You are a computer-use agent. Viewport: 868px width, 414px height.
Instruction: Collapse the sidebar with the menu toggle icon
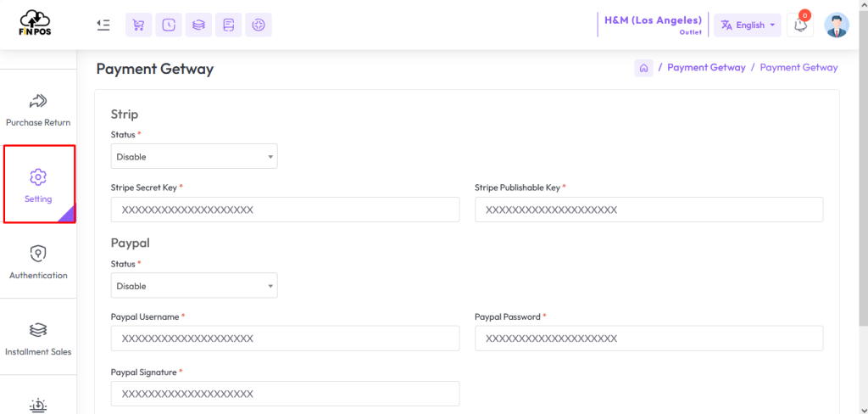coord(103,25)
